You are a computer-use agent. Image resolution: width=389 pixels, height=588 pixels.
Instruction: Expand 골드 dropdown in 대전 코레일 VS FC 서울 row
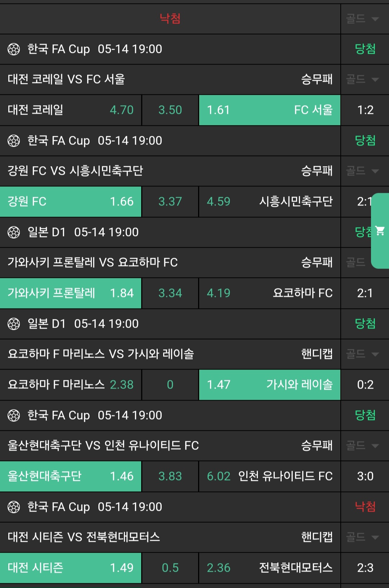click(x=362, y=79)
